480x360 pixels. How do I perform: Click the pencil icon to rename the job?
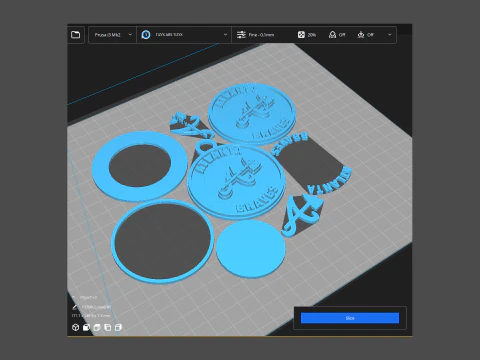point(74,307)
